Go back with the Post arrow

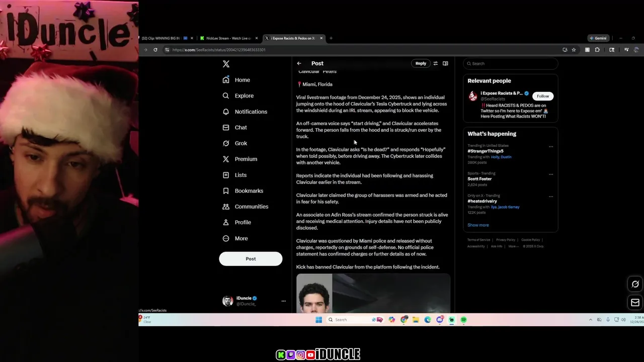[299, 63]
